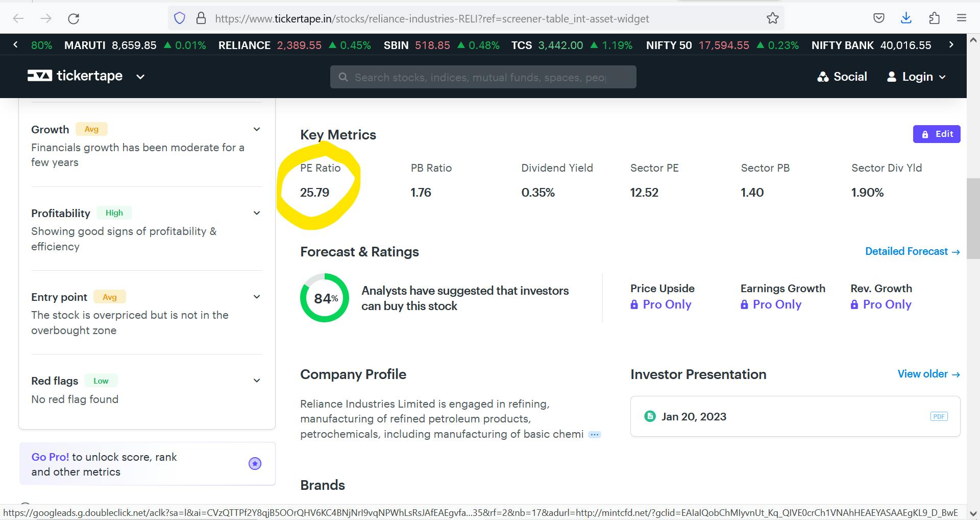
Task: Click TCS ticker in strip
Action: (572, 45)
